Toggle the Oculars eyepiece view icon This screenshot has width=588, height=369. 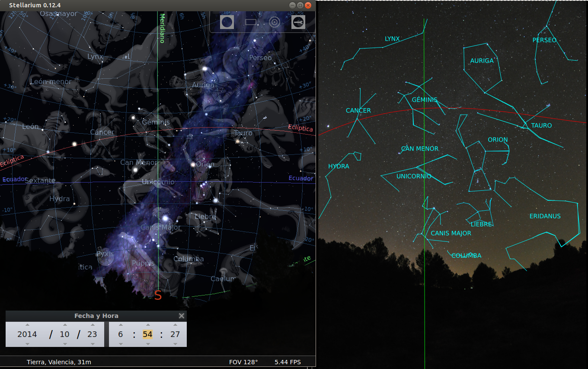(227, 22)
